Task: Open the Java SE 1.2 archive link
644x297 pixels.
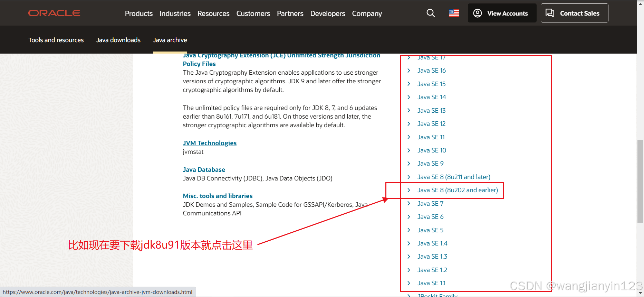Action: (x=432, y=270)
